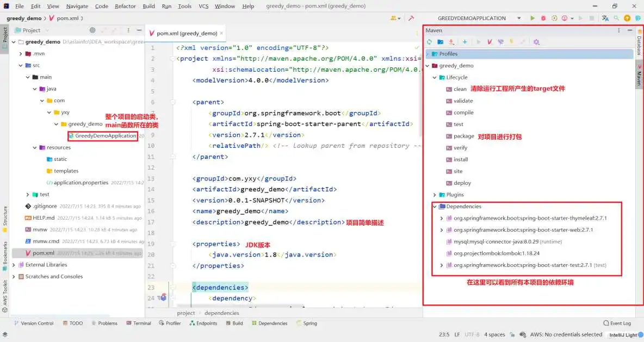Start debugging with the bug icon
This screenshot has height=342, width=644.
pyautogui.click(x=542, y=17)
